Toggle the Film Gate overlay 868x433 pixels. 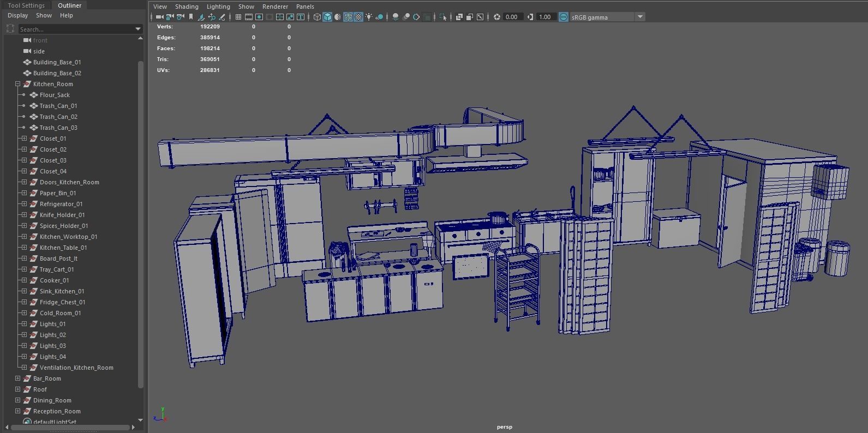point(248,17)
